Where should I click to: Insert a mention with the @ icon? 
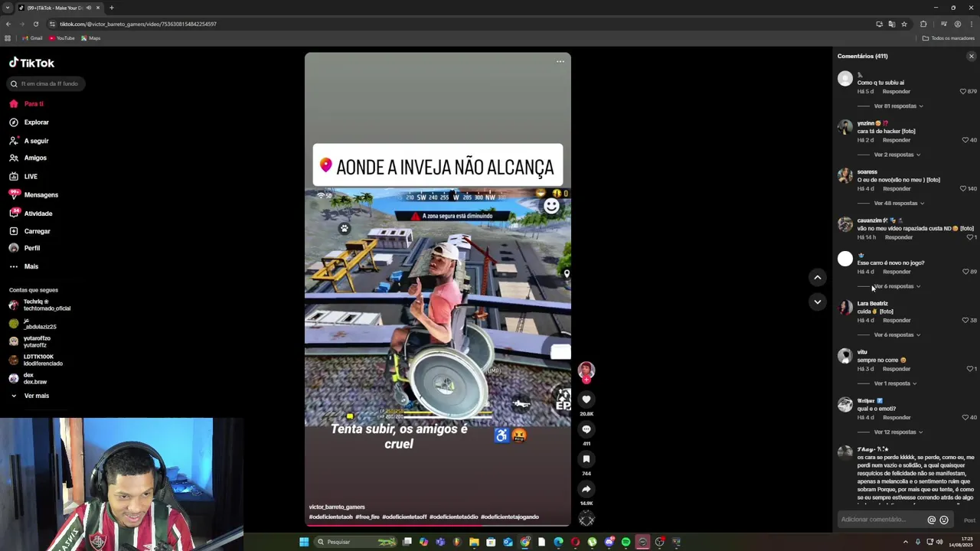[x=932, y=520]
